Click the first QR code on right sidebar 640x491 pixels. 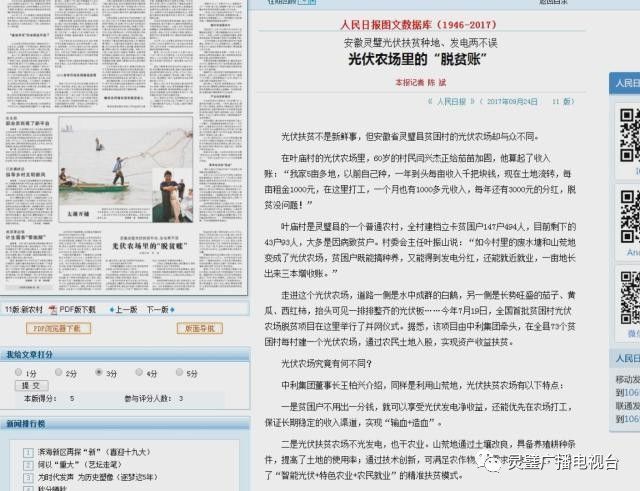pos(629,136)
